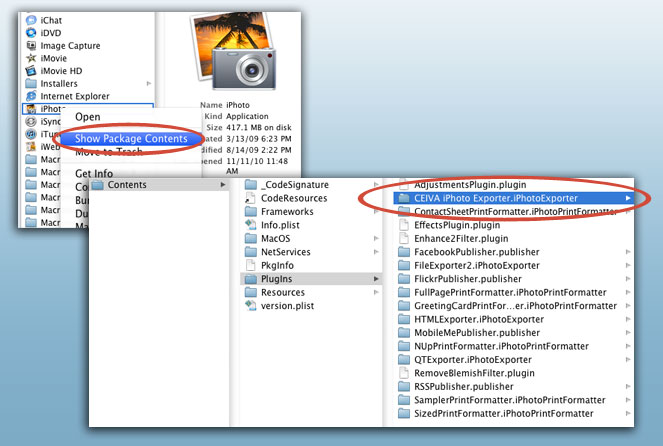663x446 pixels.
Task: Expand the FileExporter2.iPhotoExporter arrow
Action: [x=628, y=265]
